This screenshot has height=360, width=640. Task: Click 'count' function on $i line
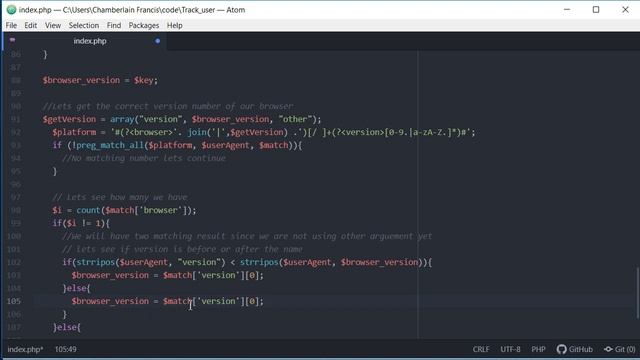coord(88,210)
